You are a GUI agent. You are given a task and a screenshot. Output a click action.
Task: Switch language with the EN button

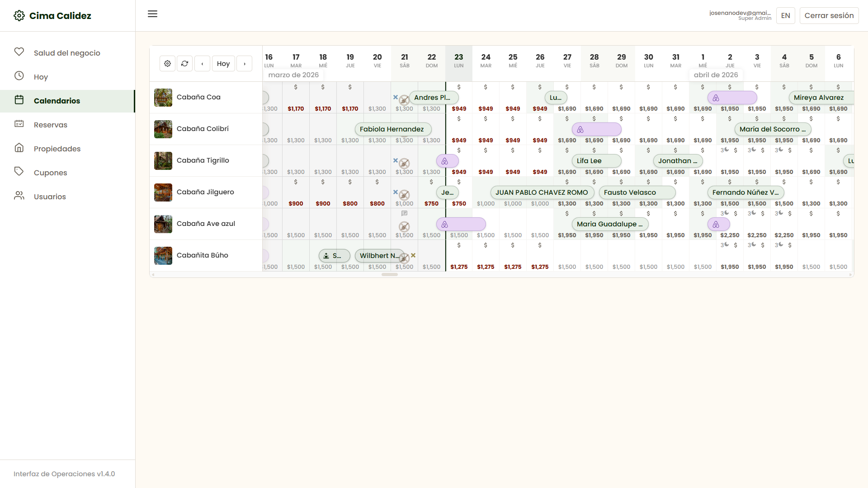786,15
